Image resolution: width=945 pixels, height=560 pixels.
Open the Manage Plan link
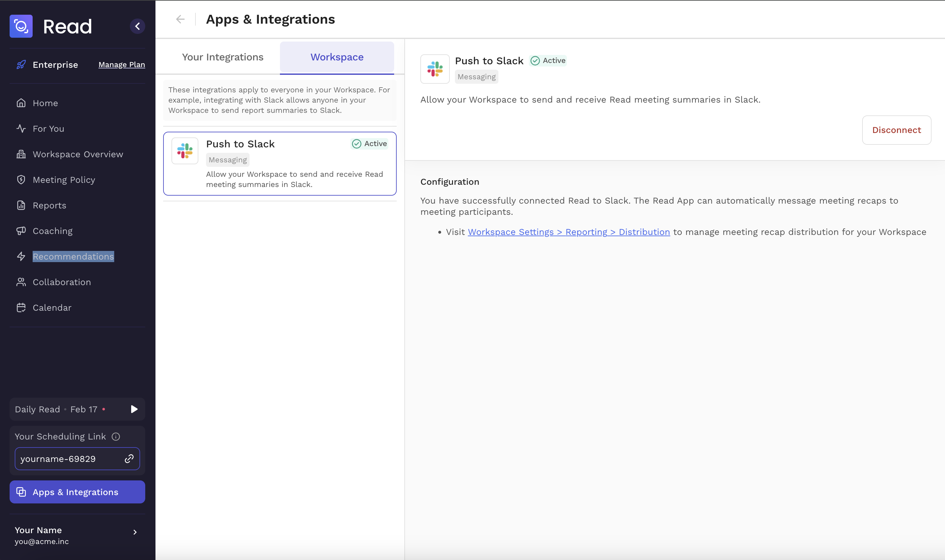(122, 65)
